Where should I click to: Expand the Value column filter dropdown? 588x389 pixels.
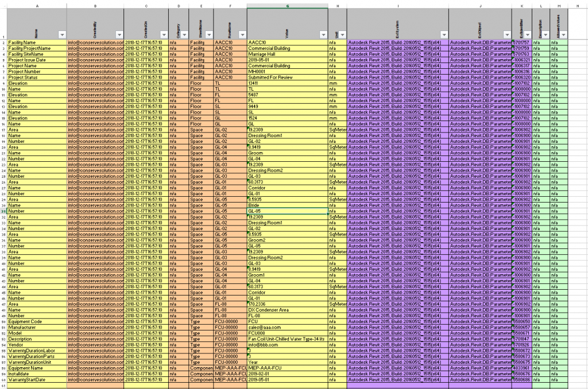coord(323,34)
